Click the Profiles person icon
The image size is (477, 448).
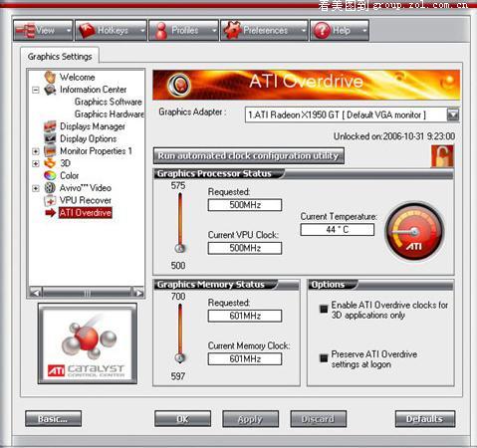[x=161, y=31]
